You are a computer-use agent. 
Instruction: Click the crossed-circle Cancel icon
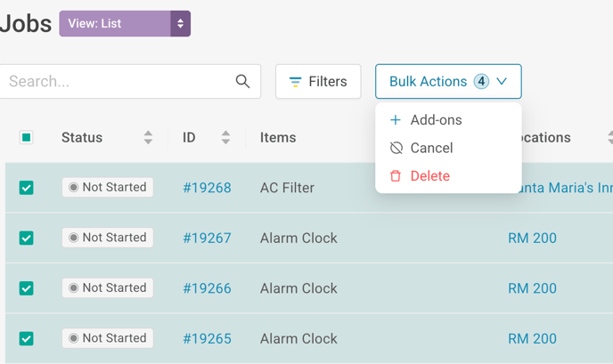396,148
